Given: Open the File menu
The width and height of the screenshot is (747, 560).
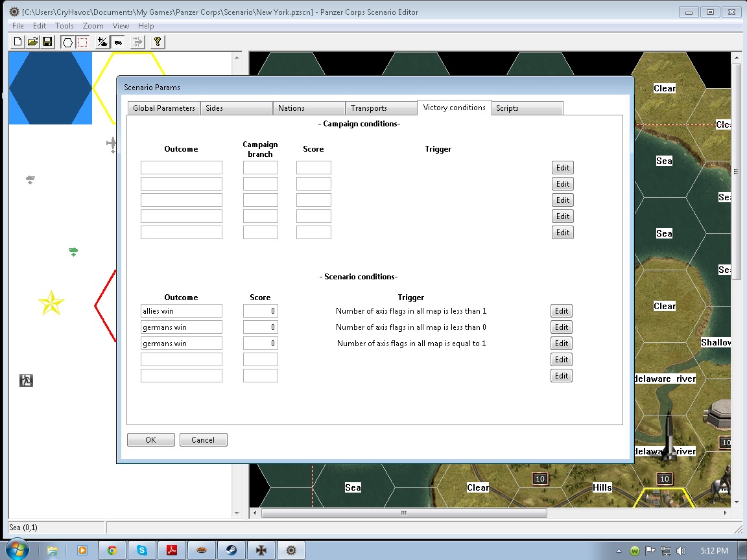Looking at the screenshot, I should [x=18, y=26].
